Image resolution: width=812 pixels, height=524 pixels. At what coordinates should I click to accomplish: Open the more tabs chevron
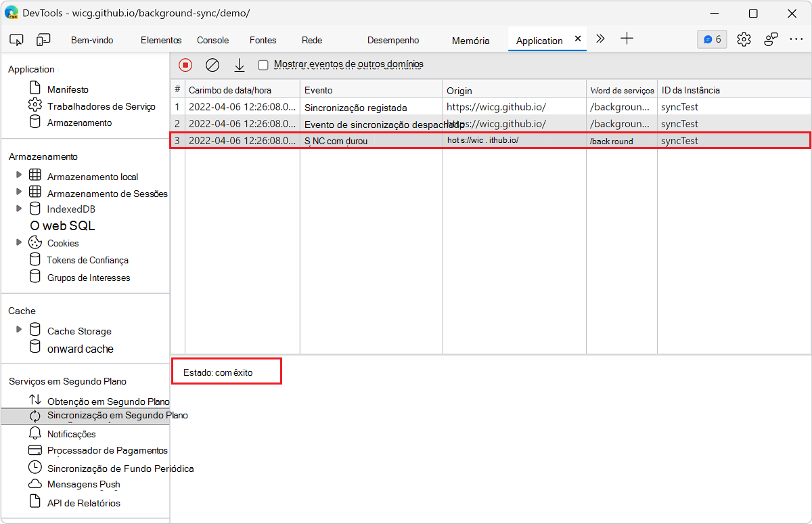600,39
